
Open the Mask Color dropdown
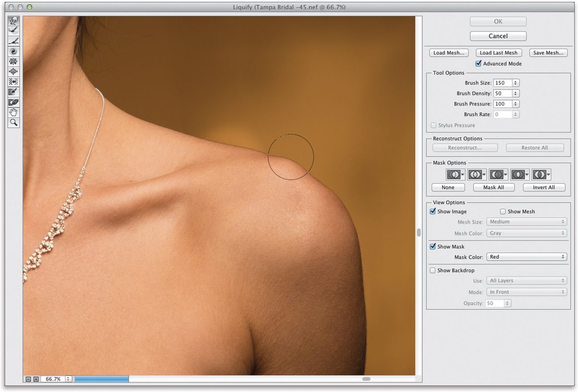[x=527, y=257]
